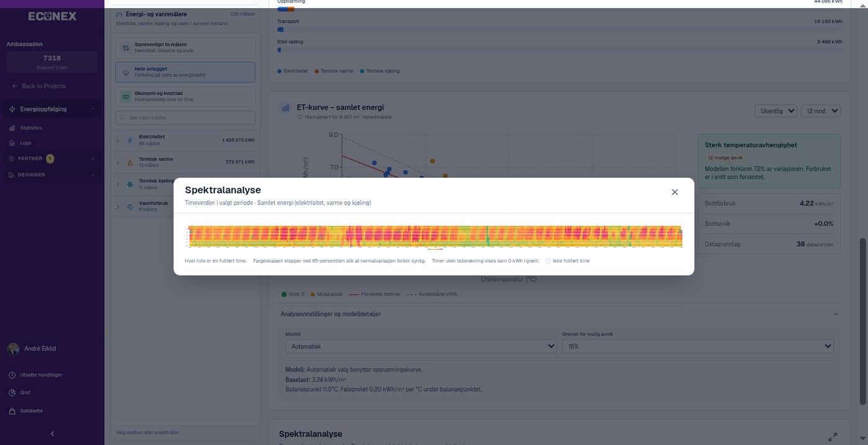Collapse the sidebar with the left chevron
Screen dimensions: 868x445
52,434
